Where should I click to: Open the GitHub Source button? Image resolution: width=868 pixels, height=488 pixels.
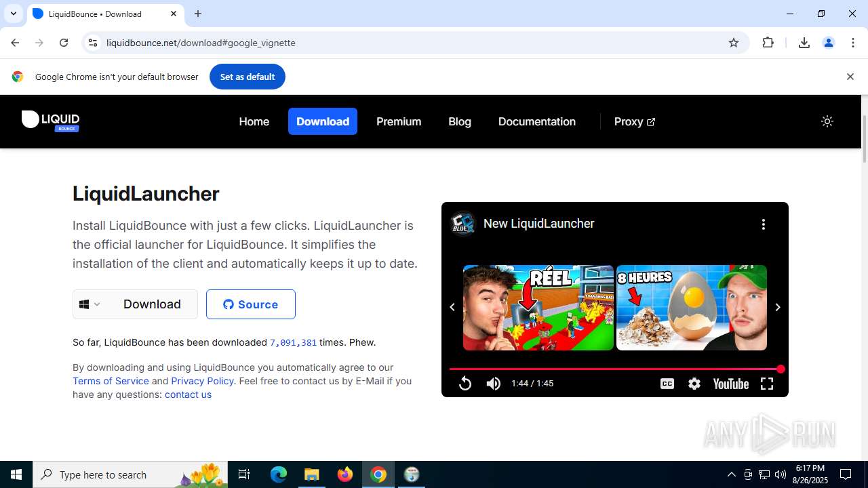(x=251, y=304)
